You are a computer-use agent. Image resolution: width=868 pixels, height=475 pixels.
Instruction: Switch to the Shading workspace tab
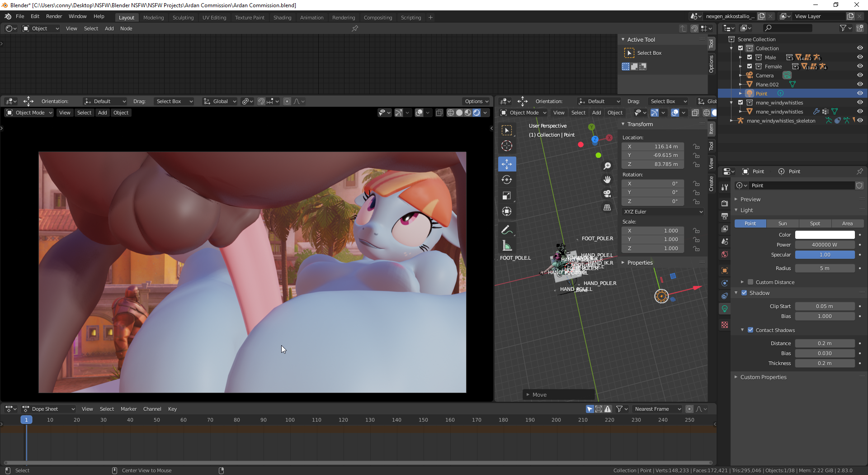(282, 18)
